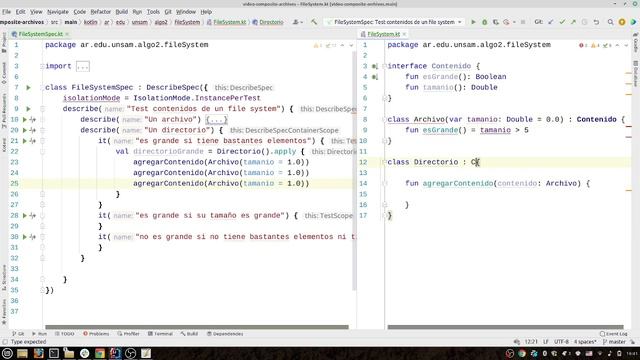Screen dimensions: 640x360
Task: Close the FileSystem.kt tab
Action: click(x=404, y=34)
